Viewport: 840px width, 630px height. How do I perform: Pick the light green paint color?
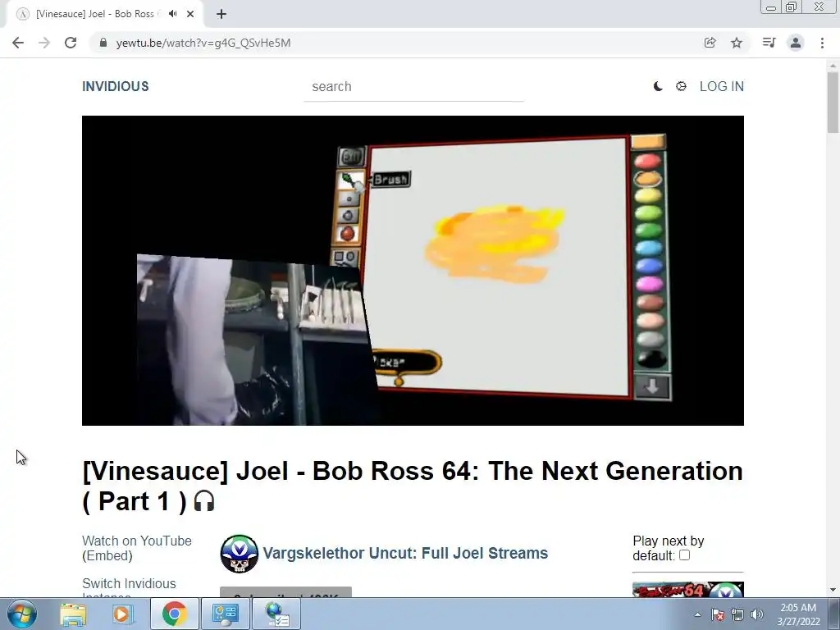pos(649,213)
